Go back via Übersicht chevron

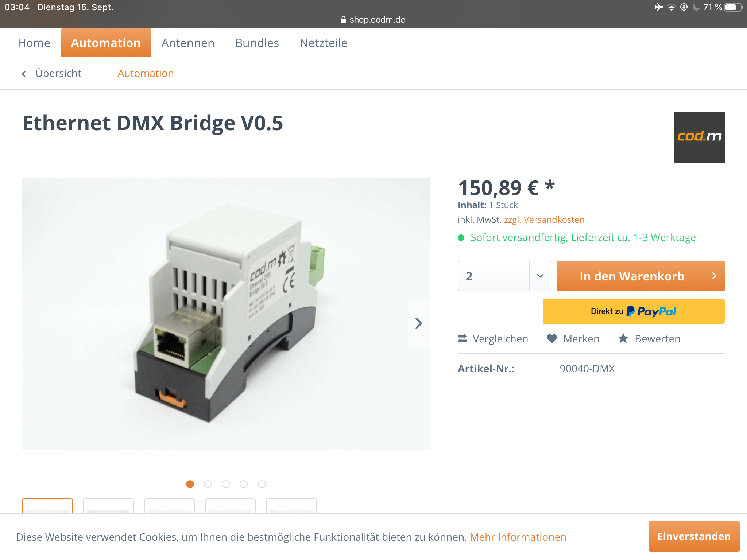tap(24, 74)
